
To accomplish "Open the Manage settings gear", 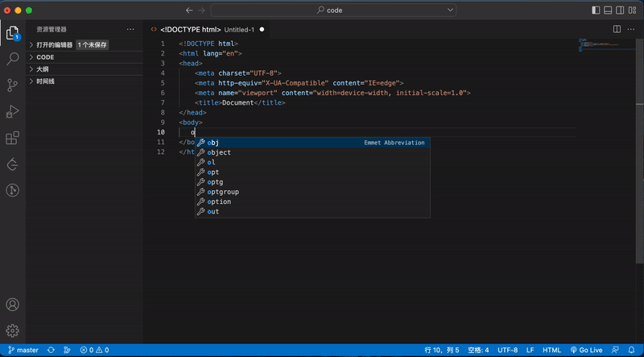I will coord(13,330).
